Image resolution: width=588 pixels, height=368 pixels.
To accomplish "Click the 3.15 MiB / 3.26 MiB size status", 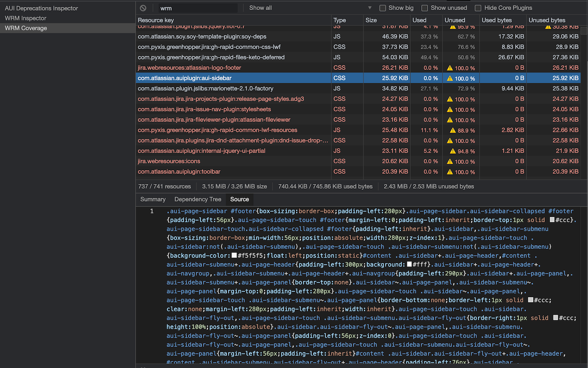I will tap(234, 186).
